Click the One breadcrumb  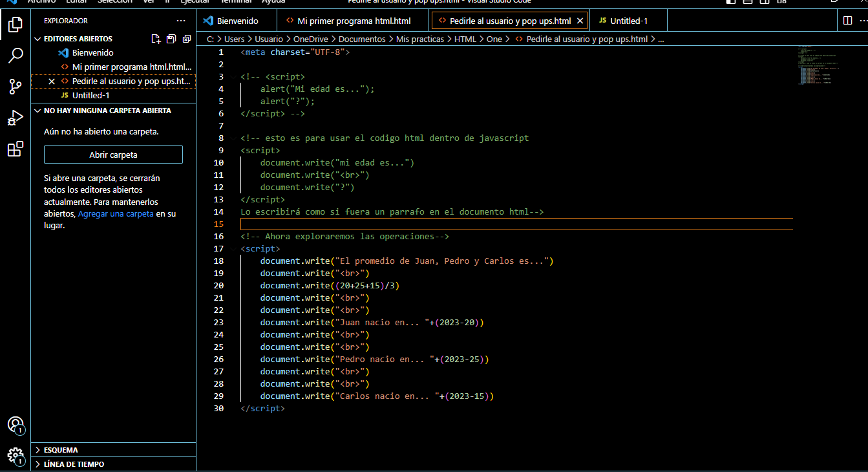click(x=494, y=39)
